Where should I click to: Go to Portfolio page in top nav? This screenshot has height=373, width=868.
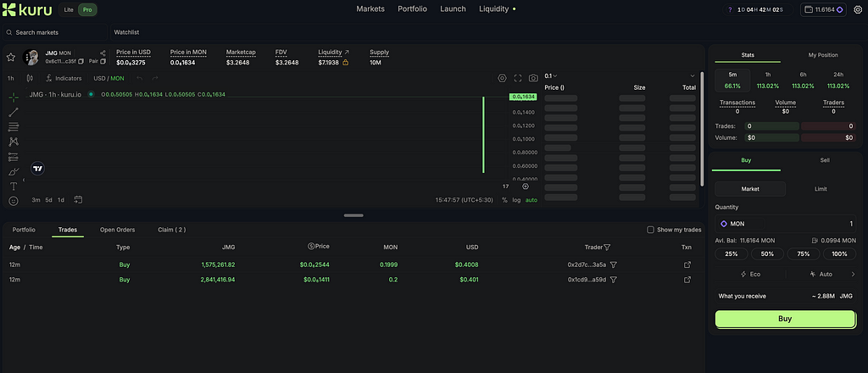point(413,8)
